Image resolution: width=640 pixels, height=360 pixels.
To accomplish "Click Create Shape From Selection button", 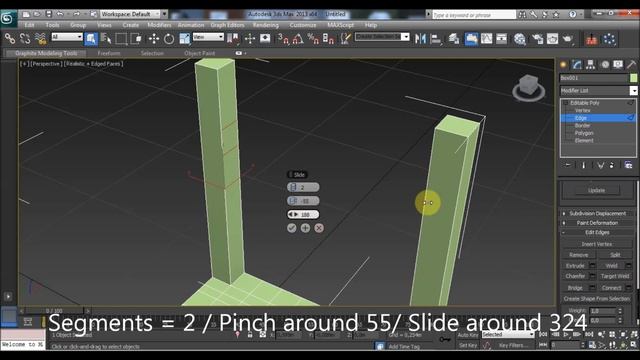I will 596,299.
